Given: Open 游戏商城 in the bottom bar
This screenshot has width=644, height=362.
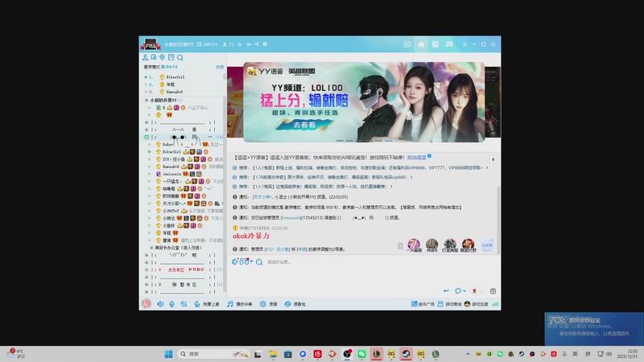Looking at the screenshot, I should pos(450,304).
